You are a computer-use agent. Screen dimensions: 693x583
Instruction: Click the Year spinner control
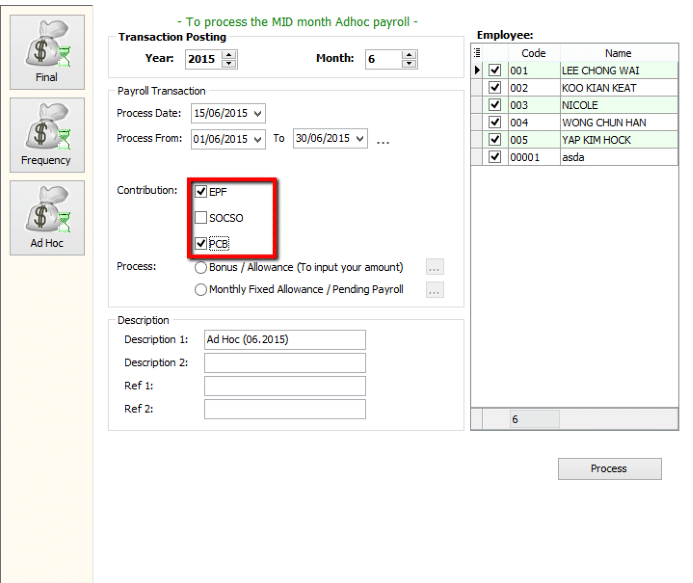[229, 59]
